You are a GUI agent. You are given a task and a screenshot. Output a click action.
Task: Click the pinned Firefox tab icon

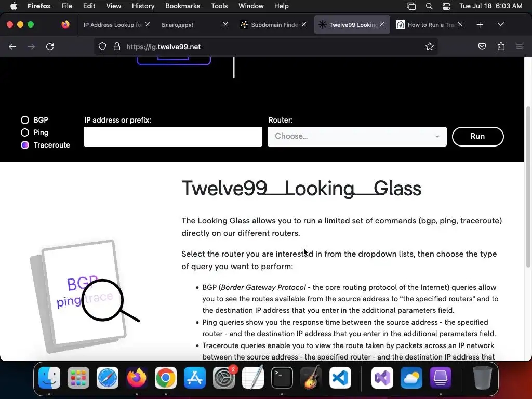[65, 24]
